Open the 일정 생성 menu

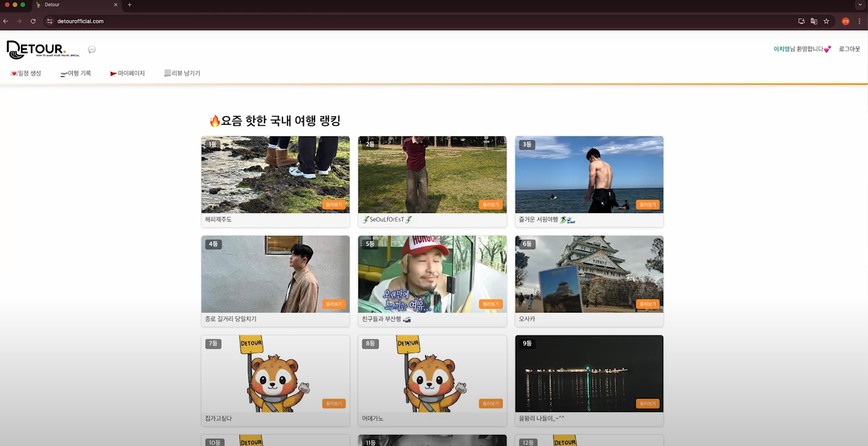click(x=26, y=73)
